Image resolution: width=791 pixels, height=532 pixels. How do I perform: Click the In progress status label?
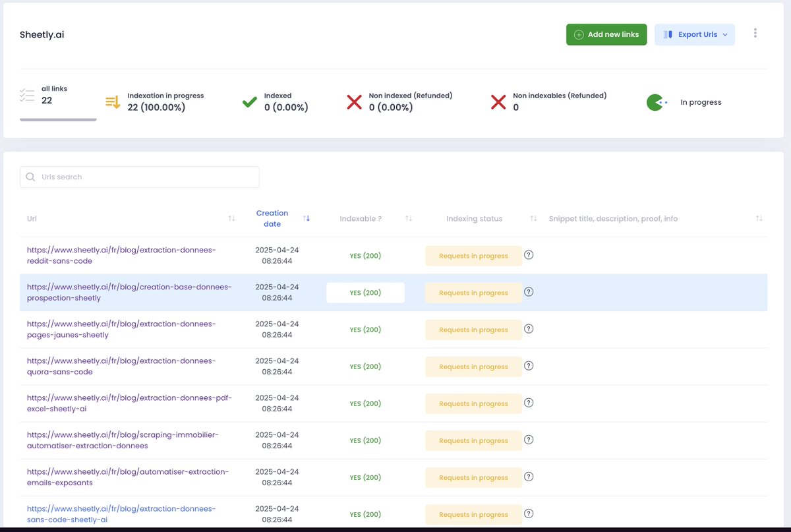(701, 102)
